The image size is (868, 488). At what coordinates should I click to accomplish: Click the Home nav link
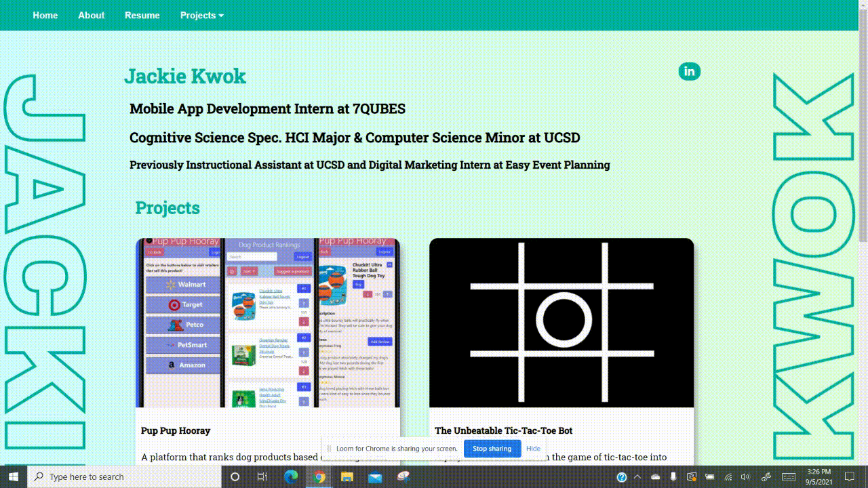45,15
